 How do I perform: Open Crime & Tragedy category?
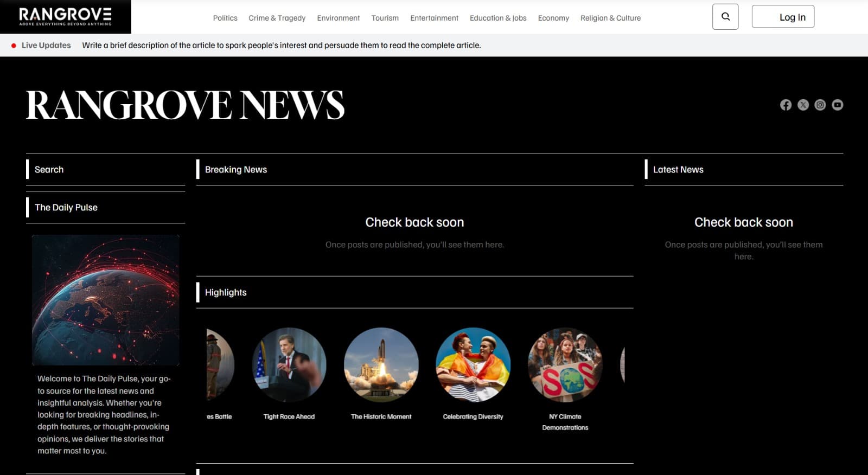pyautogui.click(x=277, y=18)
